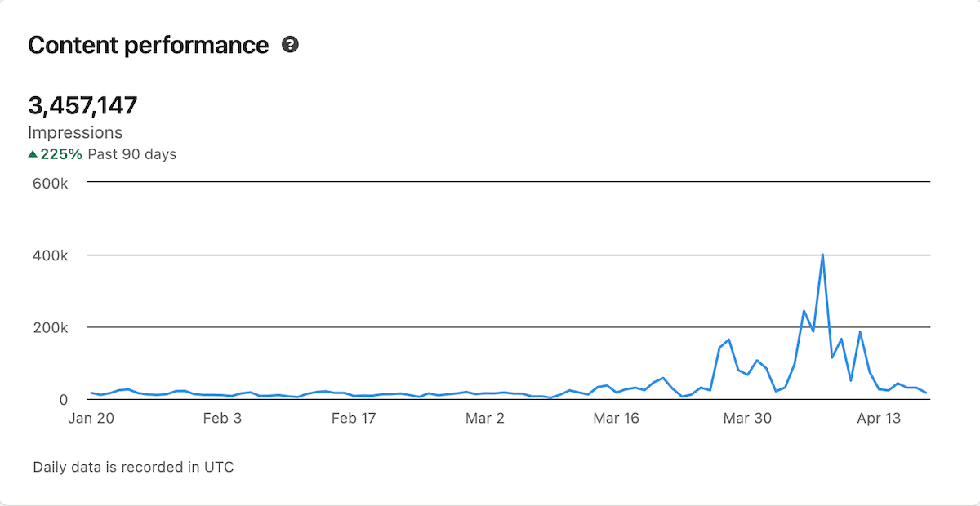Click the Mar 16 date label
The width and height of the screenshot is (980, 506).
(x=617, y=418)
